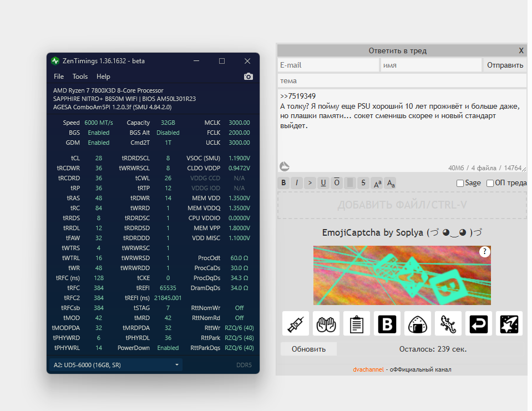
Task: Click the captcha help question mark icon
Action: 485,252
